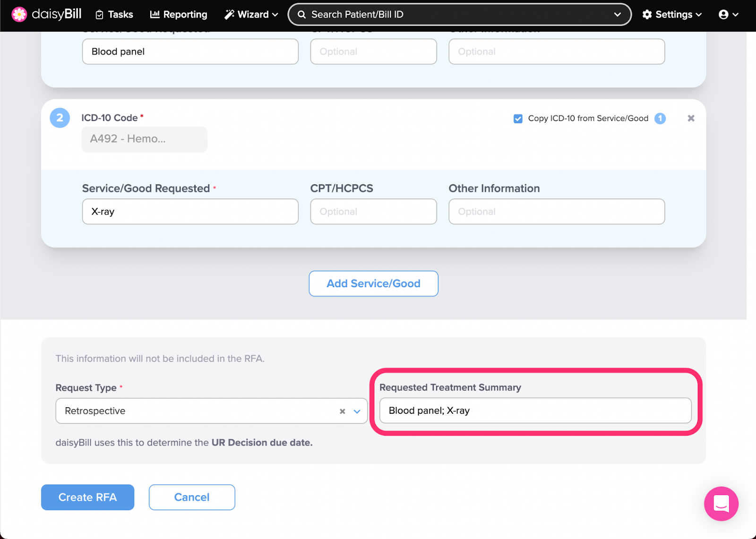Click the Search Patient/Bill ID field
Screen dimensions: 756x539
click(x=459, y=15)
